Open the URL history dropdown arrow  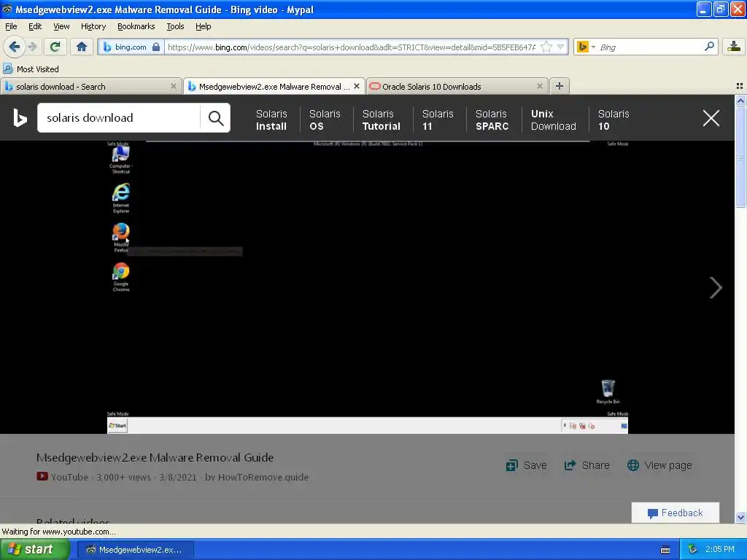click(561, 47)
